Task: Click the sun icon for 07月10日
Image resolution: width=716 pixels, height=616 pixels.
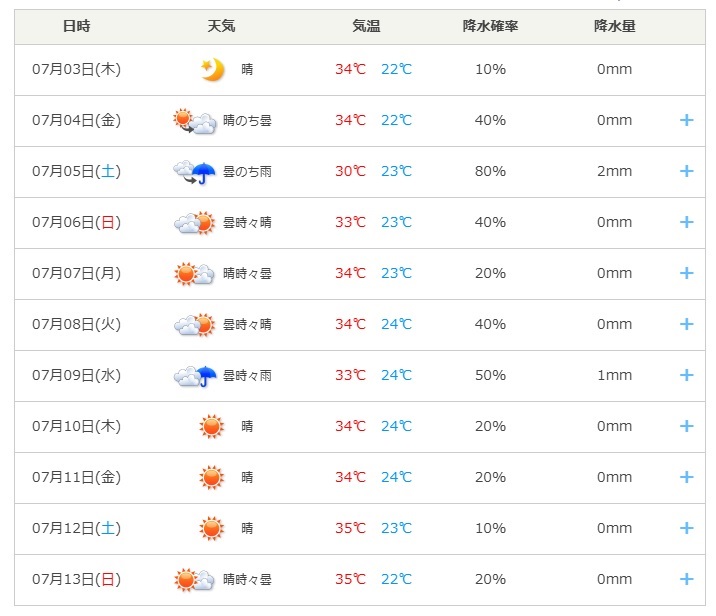Action: pos(212,426)
